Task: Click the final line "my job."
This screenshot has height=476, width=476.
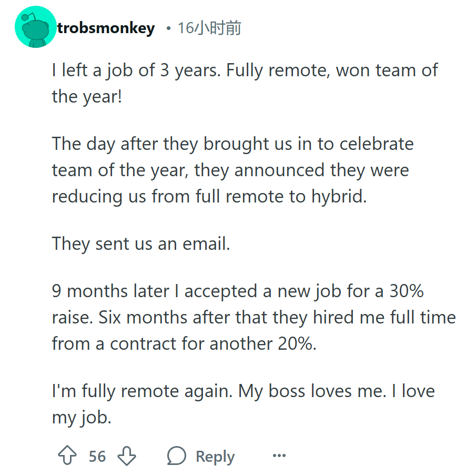Action: tap(82, 418)
